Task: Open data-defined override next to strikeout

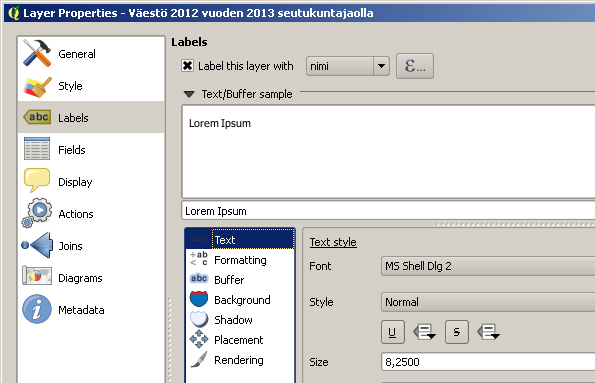Action: pyautogui.click(x=488, y=332)
